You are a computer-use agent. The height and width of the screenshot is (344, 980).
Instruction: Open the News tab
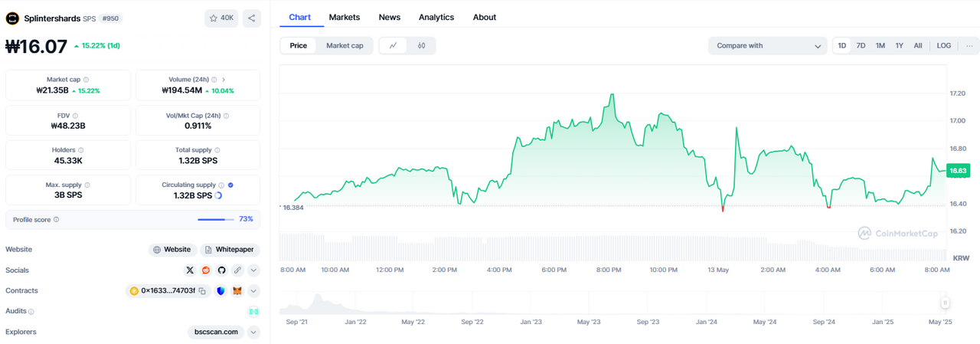[x=389, y=17]
